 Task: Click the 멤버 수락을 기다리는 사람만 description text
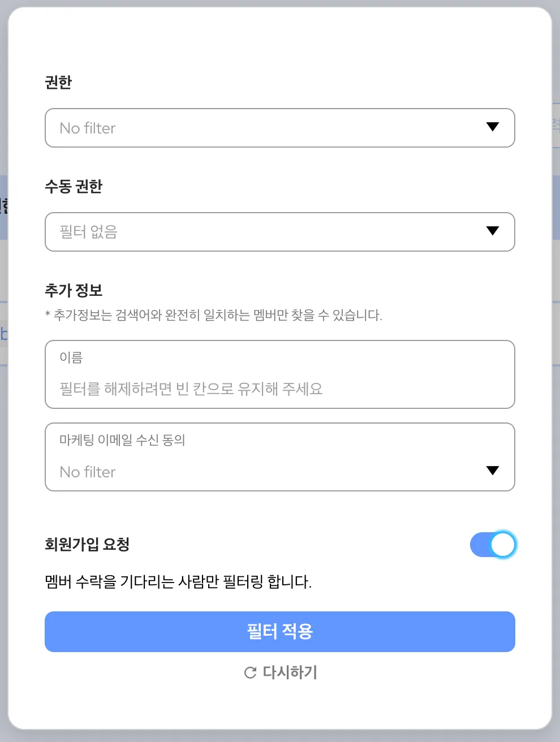click(178, 581)
